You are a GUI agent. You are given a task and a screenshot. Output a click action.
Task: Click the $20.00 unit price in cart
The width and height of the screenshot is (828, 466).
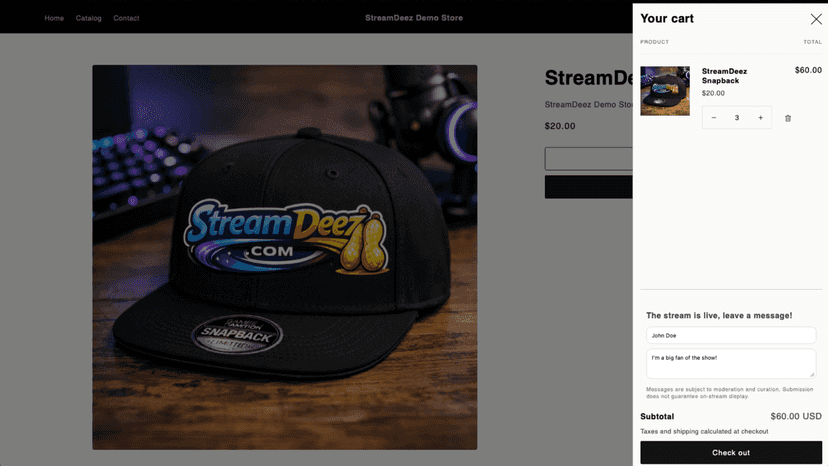click(713, 93)
